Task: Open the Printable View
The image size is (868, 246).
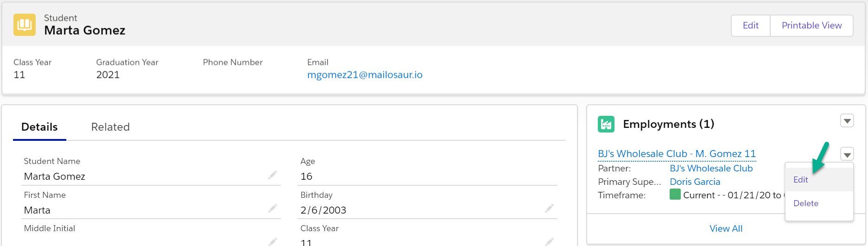Action: click(811, 25)
